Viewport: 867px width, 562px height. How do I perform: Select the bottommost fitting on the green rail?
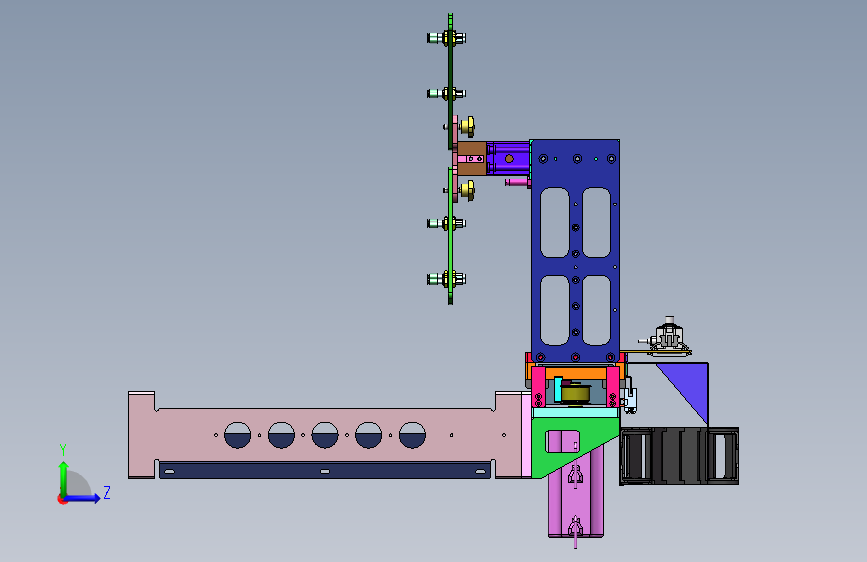tap(446, 279)
